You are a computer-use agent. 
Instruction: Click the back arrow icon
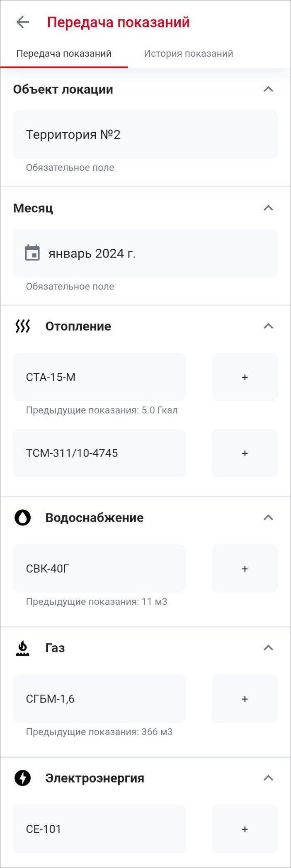(x=23, y=22)
